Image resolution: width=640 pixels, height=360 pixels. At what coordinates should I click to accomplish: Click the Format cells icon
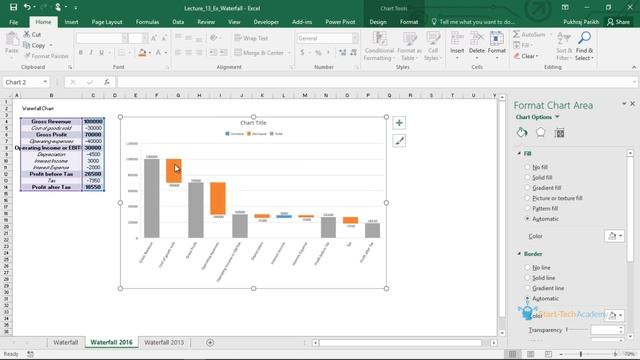(496, 40)
